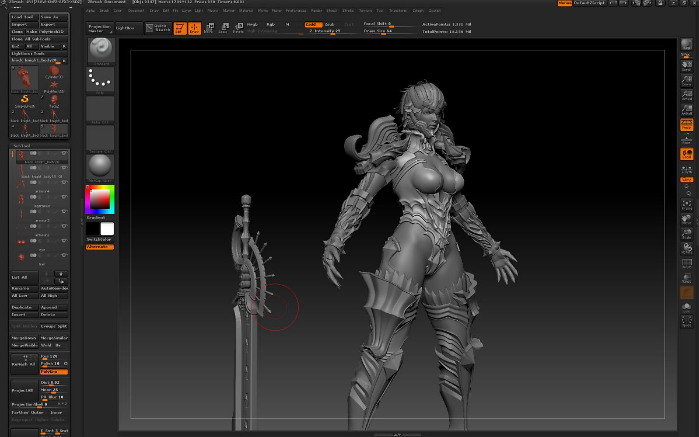The width and height of the screenshot is (699, 437).
Task: Click the AAHalf icon on right shelf
Action: [687, 110]
